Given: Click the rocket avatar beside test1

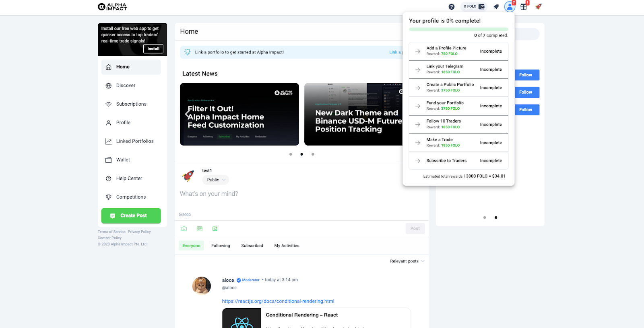Looking at the screenshot, I should click(x=188, y=176).
